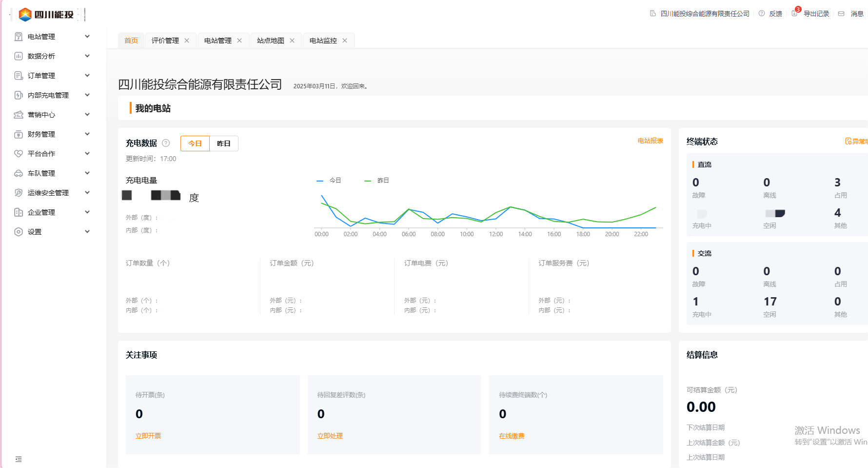Click the 待回复差评数 count card
The image size is (868, 468).
point(395,415)
